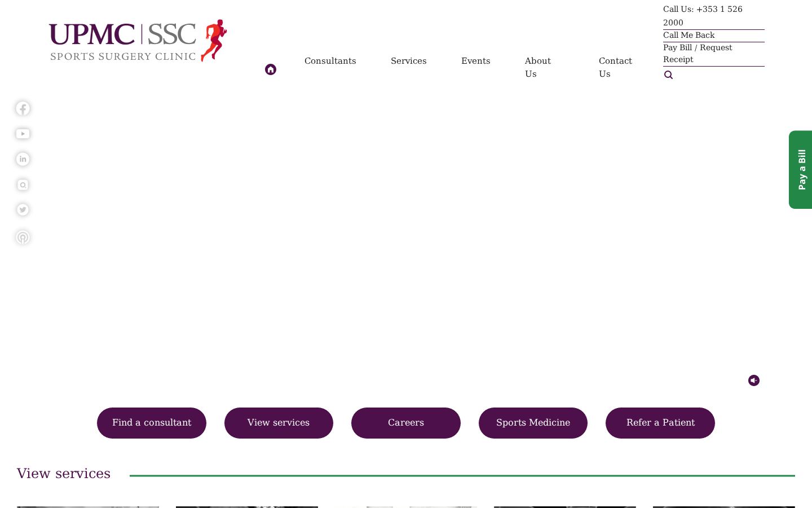The width and height of the screenshot is (812, 508).
Task: Open the About Us menu
Action: [x=538, y=67]
